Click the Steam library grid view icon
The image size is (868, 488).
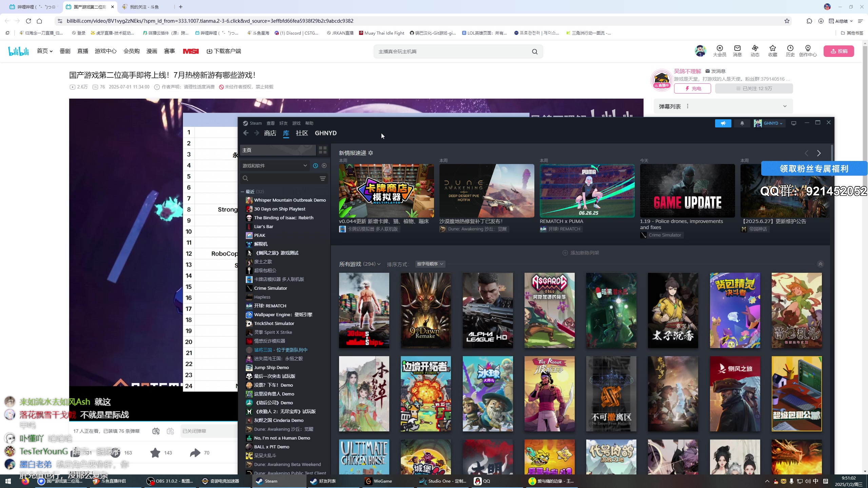[x=322, y=150]
